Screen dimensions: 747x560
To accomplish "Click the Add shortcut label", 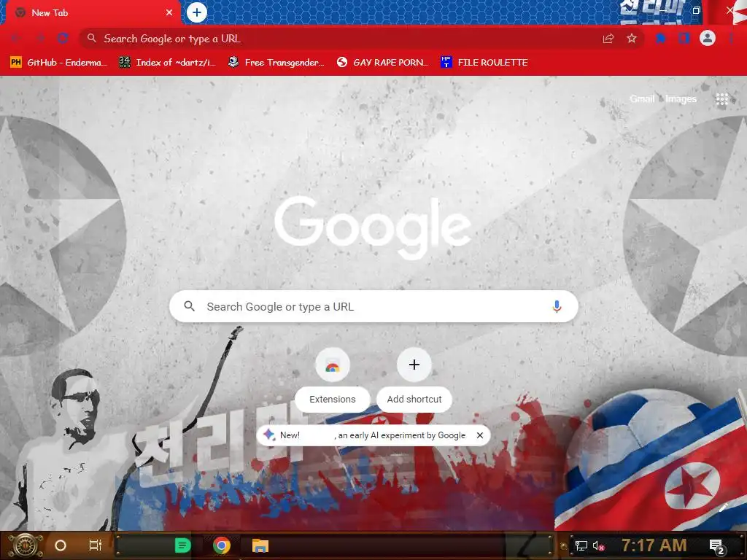I will (x=414, y=399).
